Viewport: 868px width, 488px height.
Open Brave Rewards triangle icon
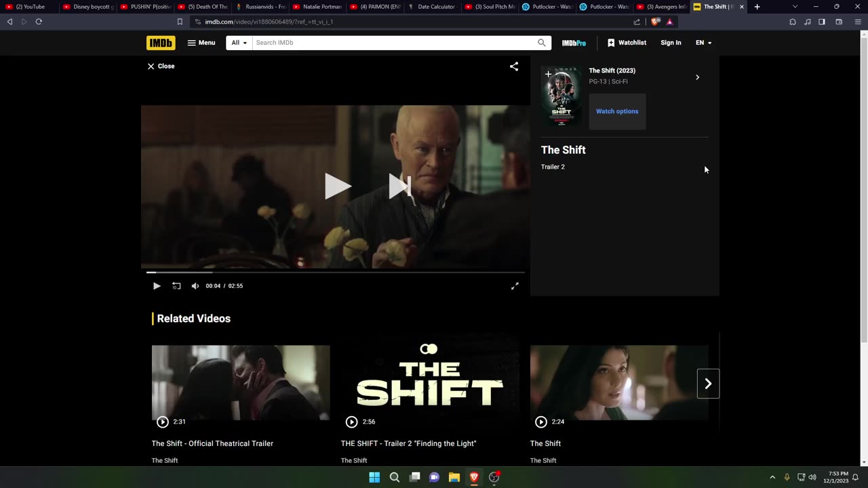coord(669,22)
